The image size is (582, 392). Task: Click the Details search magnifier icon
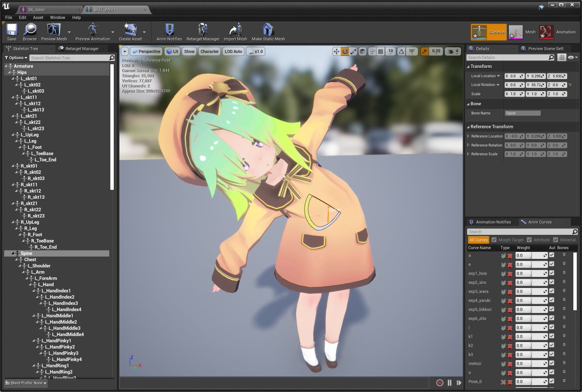point(551,57)
